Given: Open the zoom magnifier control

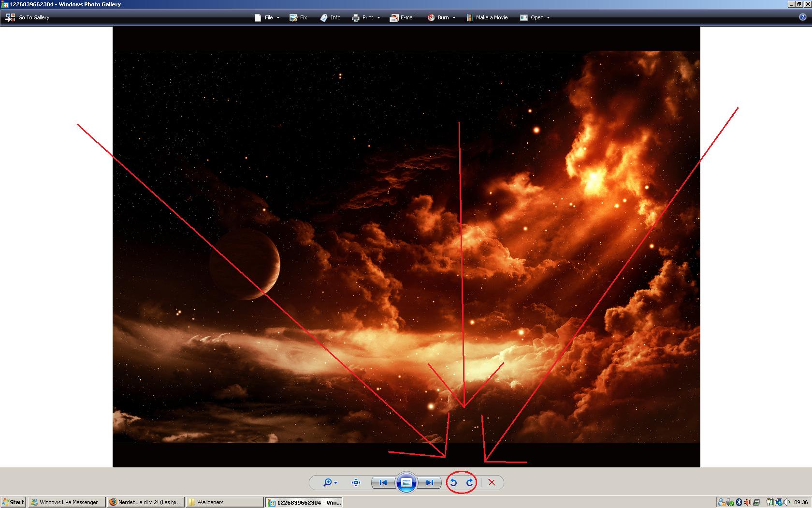Looking at the screenshot, I should click(330, 482).
